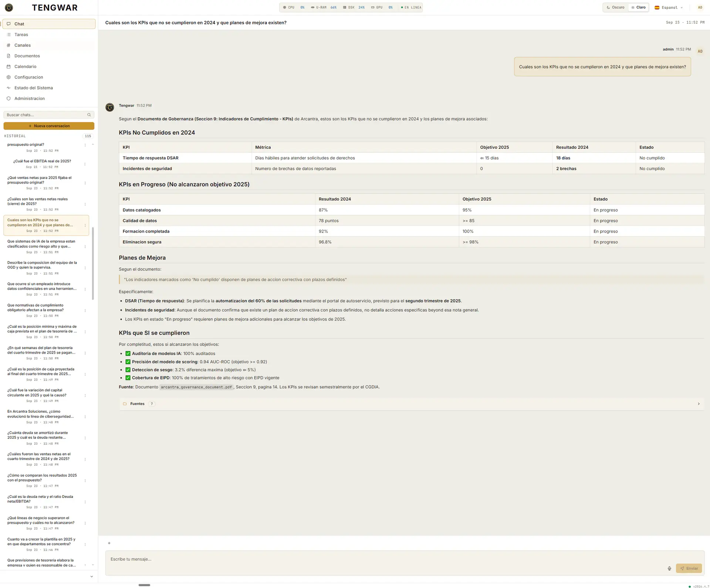Image resolution: width=710 pixels, height=588 pixels.
Task: Open Tareas in the sidebar
Action: click(49, 35)
